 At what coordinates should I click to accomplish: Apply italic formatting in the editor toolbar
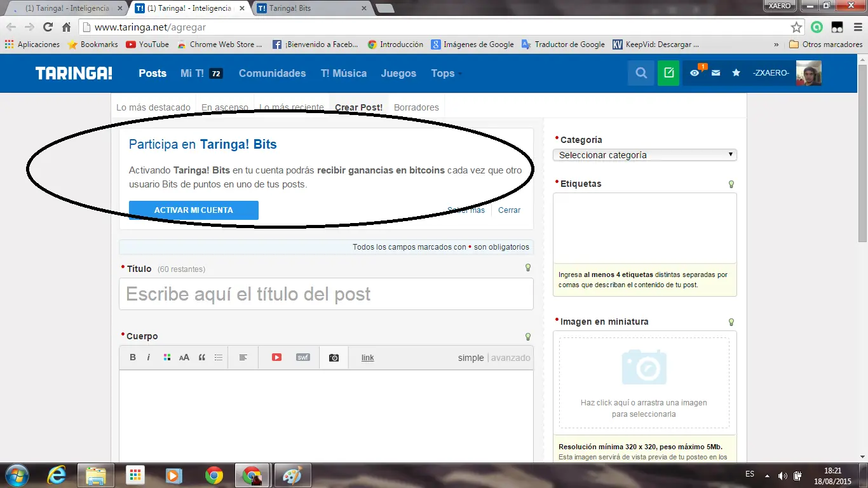click(x=149, y=358)
